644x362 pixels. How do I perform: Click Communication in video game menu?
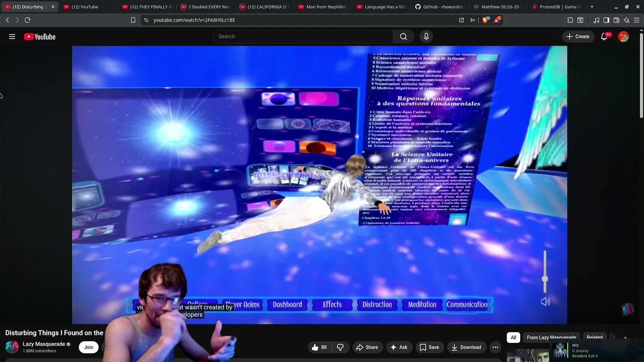467,305
